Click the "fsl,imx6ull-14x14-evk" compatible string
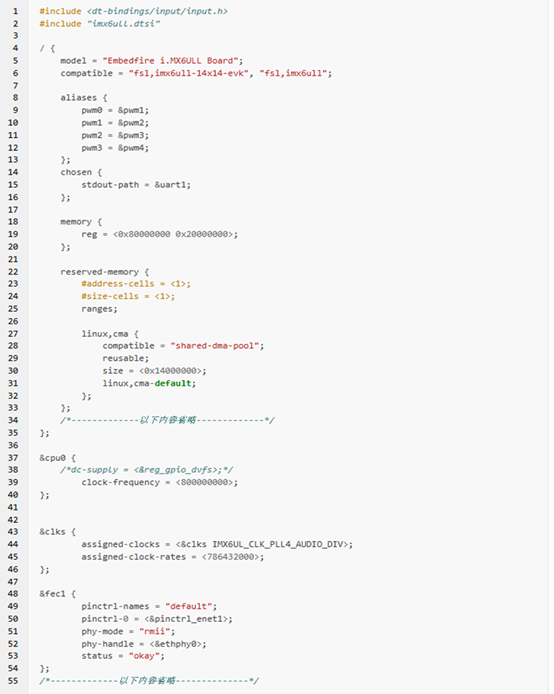This screenshot has height=694, width=554. (189, 73)
